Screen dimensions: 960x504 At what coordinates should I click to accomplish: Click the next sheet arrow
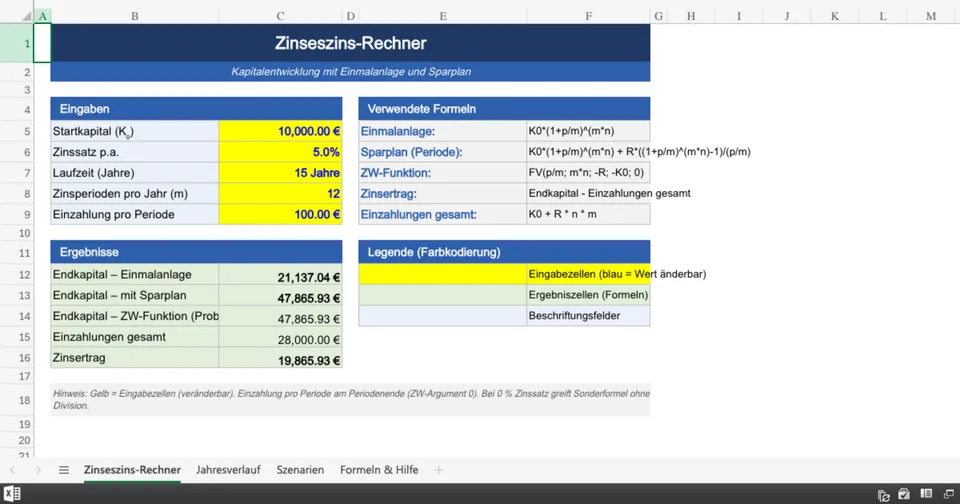click(39, 470)
